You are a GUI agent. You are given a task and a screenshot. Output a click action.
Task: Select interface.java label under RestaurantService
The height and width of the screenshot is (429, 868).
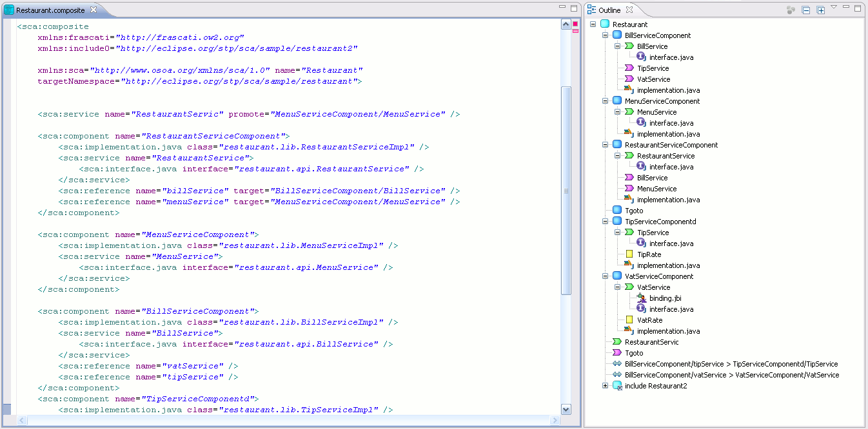tap(671, 167)
